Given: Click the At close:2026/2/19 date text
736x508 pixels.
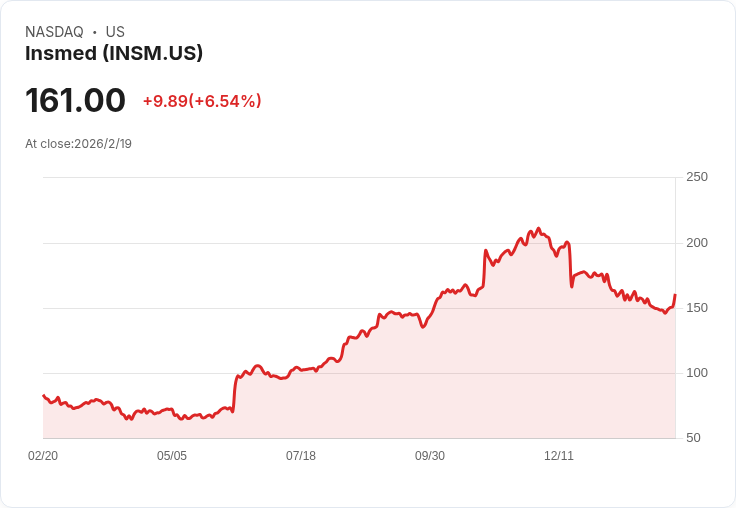Looking at the screenshot, I should point(78,144).
